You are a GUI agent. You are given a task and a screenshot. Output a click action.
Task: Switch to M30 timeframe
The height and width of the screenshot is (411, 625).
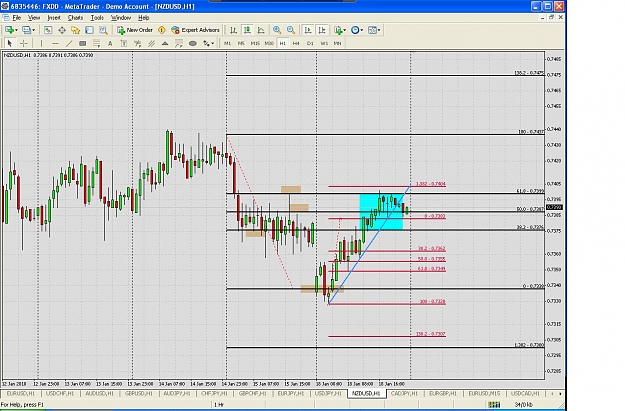coord(269,43)
